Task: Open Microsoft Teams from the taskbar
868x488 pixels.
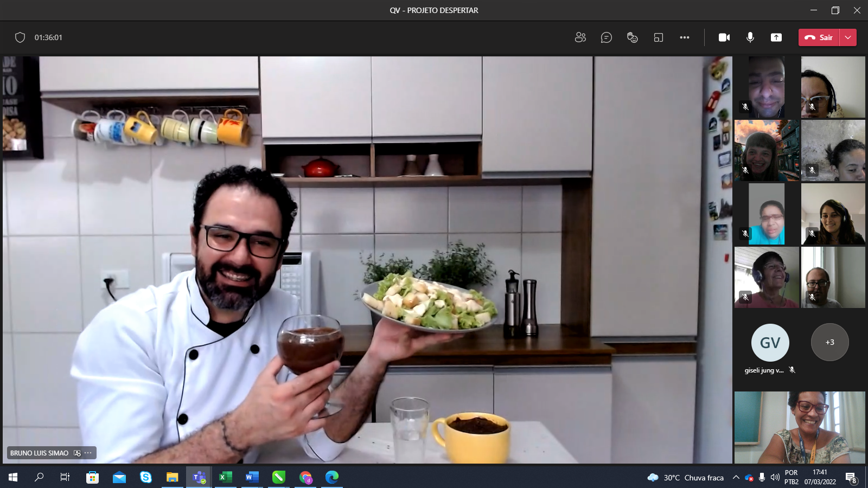Action: coord(199,477)
